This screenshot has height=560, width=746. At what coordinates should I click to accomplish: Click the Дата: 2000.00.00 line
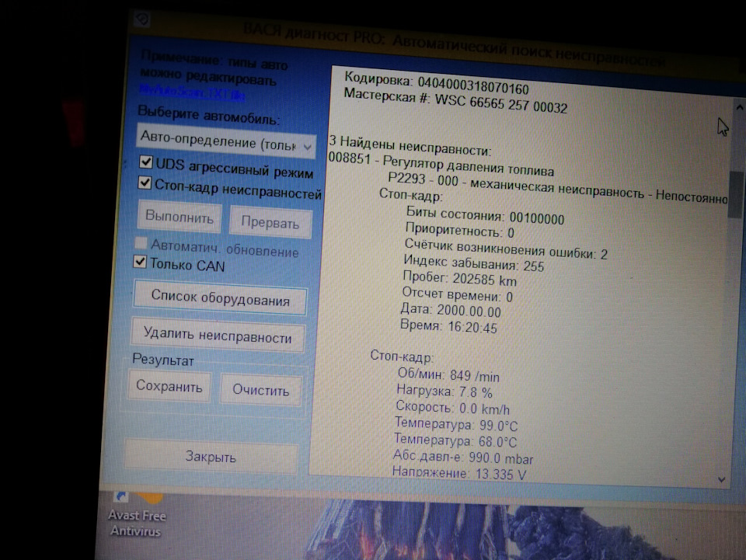451,311
